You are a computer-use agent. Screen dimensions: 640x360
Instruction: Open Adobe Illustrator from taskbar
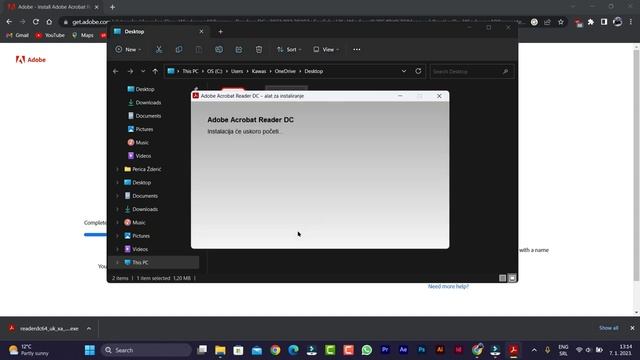[440, 350]
